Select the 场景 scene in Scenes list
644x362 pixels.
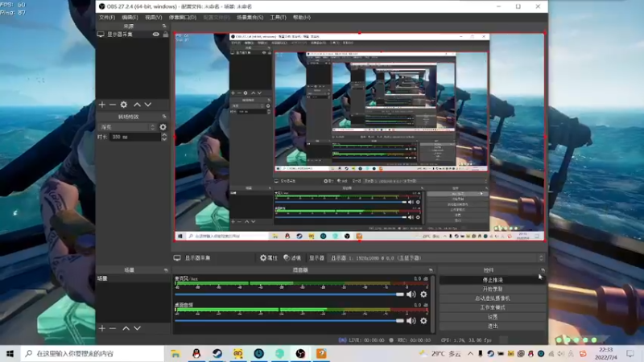(133, 278)
